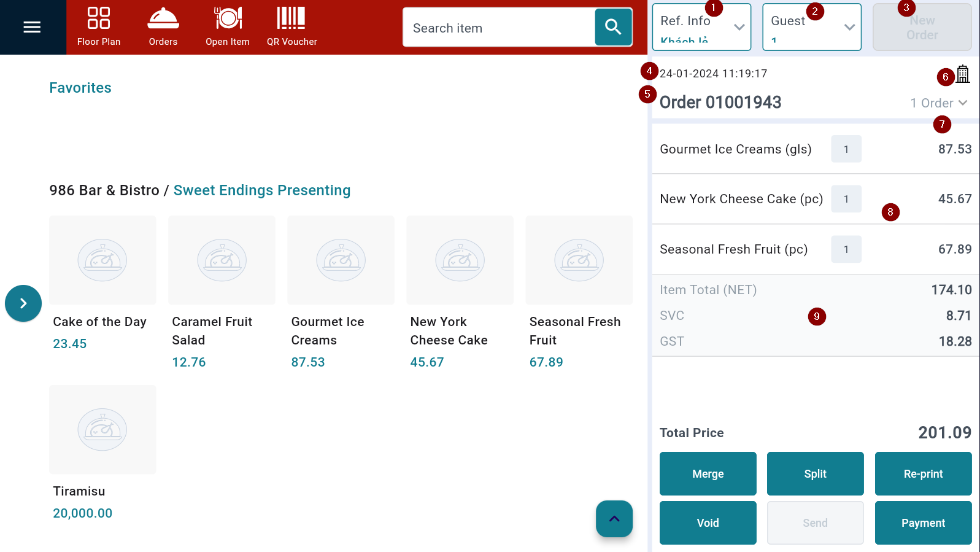Screen dimensions: 980x552
Task: Open the Floor Plan view
Action: pyautogui.click(x=99, y=27)
